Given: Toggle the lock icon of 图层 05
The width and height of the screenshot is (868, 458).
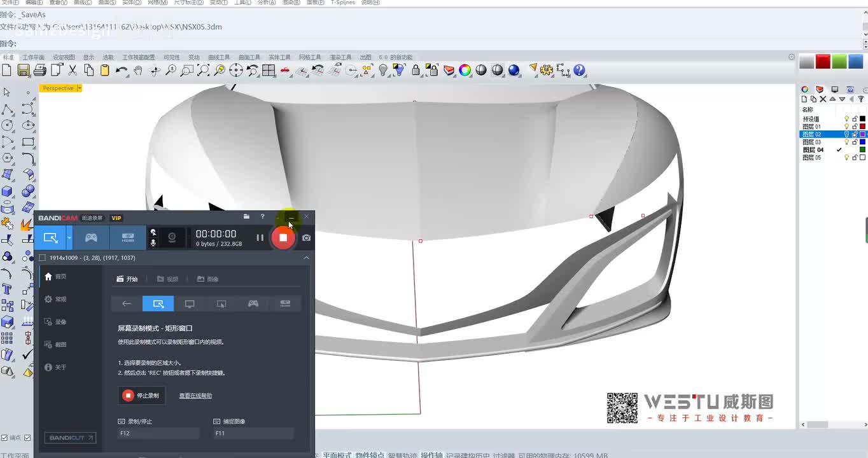Looking at the screenshot, I should tap(855, 157).
